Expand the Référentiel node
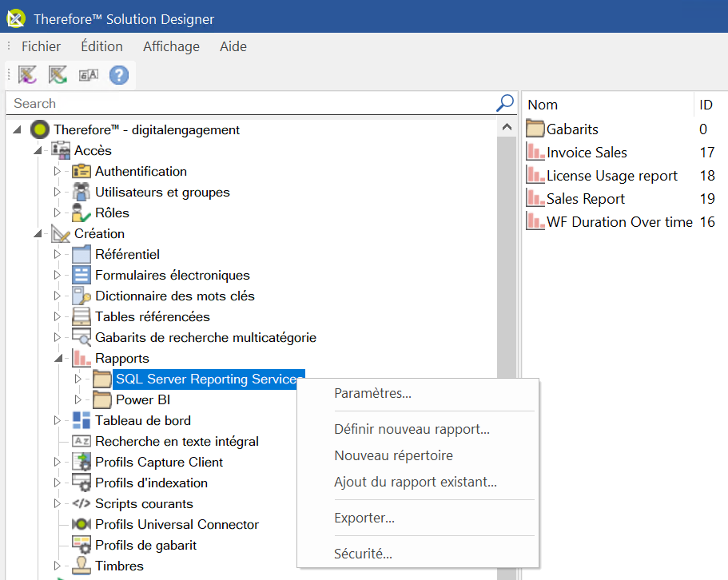Screen dimensions: 728x580 pyautogui.click(x=57, y=254)
